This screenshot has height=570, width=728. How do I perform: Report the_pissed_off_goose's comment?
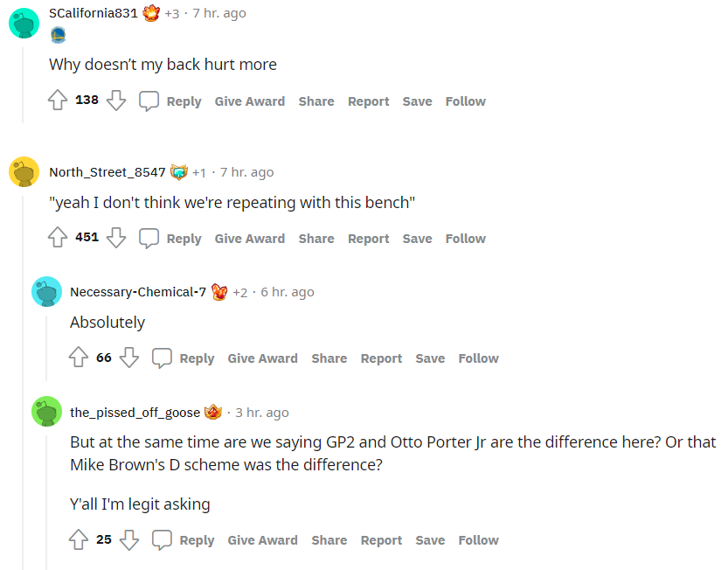381,540
